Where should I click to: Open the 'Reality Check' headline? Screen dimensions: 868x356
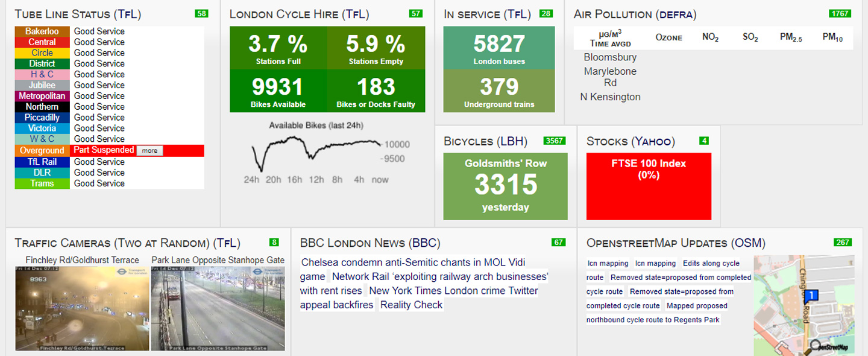coord(411,305)
